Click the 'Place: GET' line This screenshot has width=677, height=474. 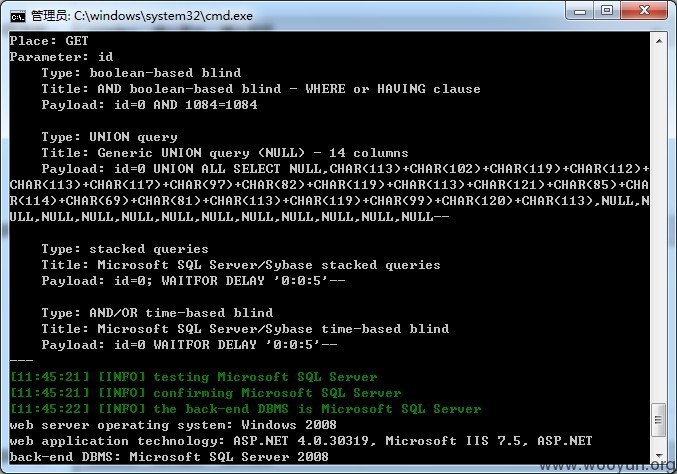[x=49, y=41]
